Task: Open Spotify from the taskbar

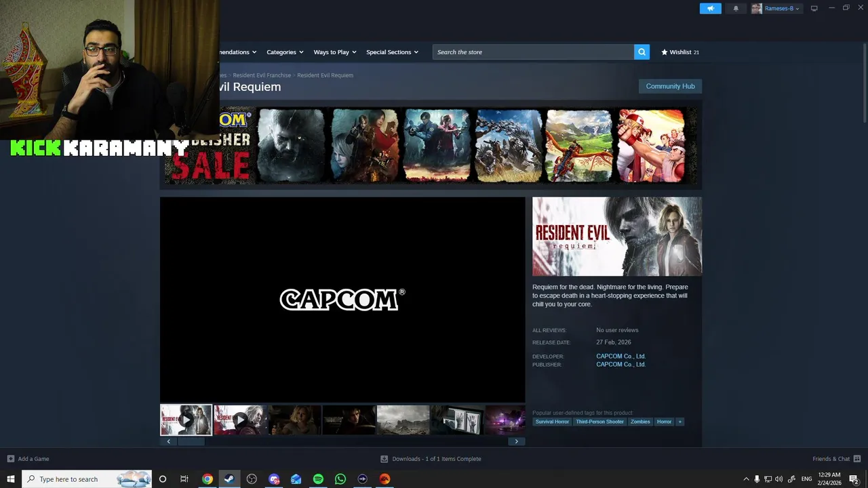Action: (318, 479)
